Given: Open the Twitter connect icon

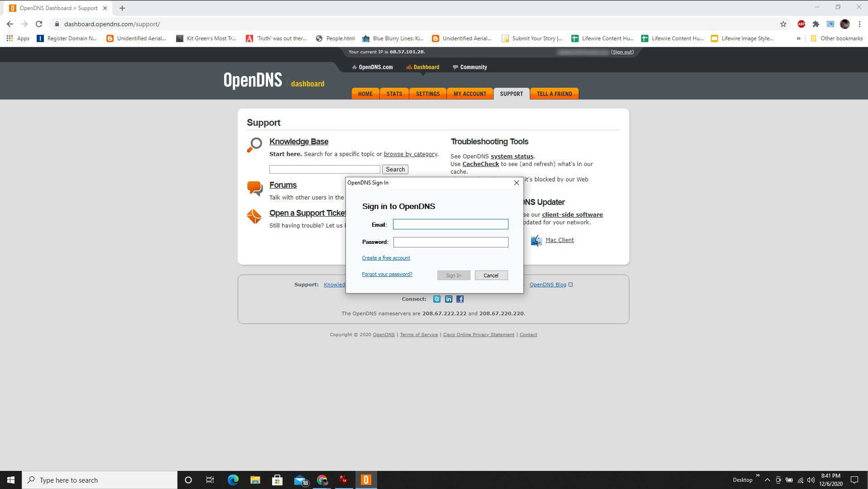Looking at the screenshot, I should pyautogui.click(x=436, y=299).
